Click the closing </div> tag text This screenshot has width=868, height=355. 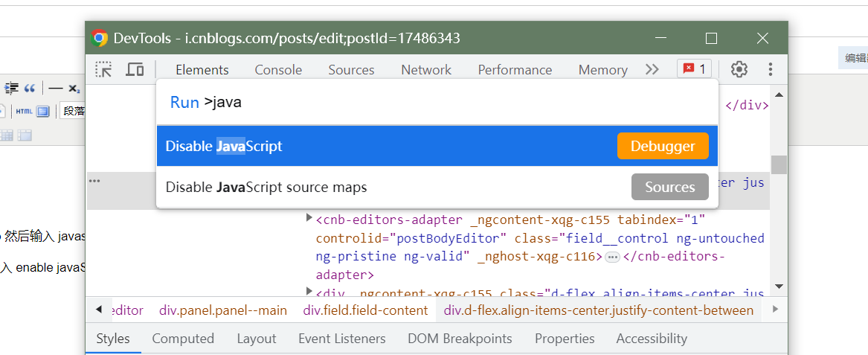click(747, 105)
